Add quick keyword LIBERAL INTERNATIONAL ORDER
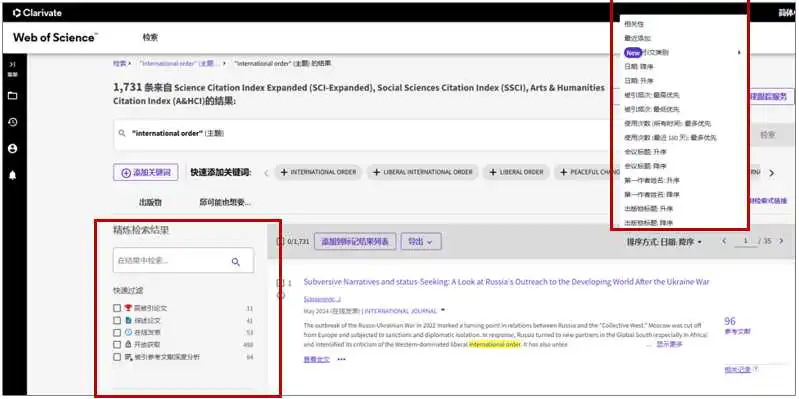The height and width of the screenshot is (399, 799). (422, 173)
